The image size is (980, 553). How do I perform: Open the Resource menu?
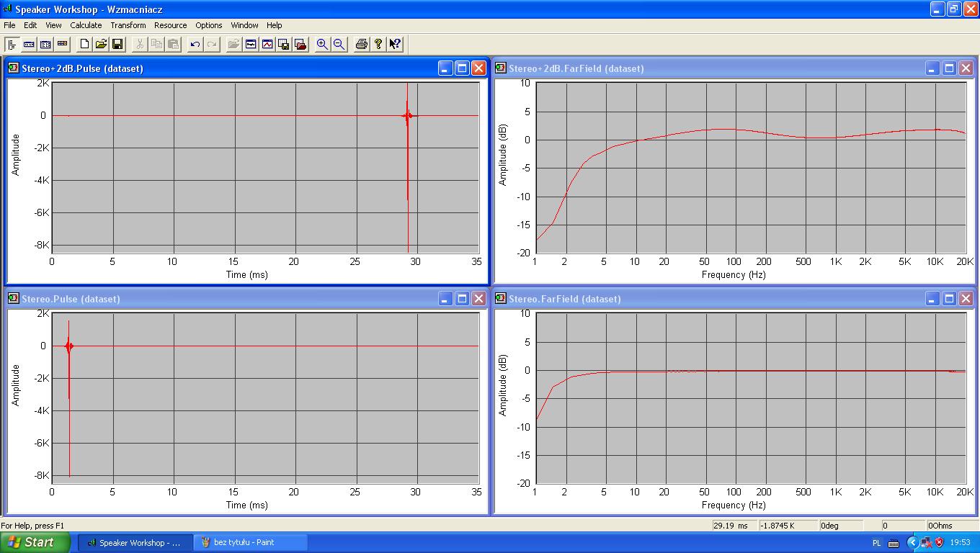pos(171,25)
